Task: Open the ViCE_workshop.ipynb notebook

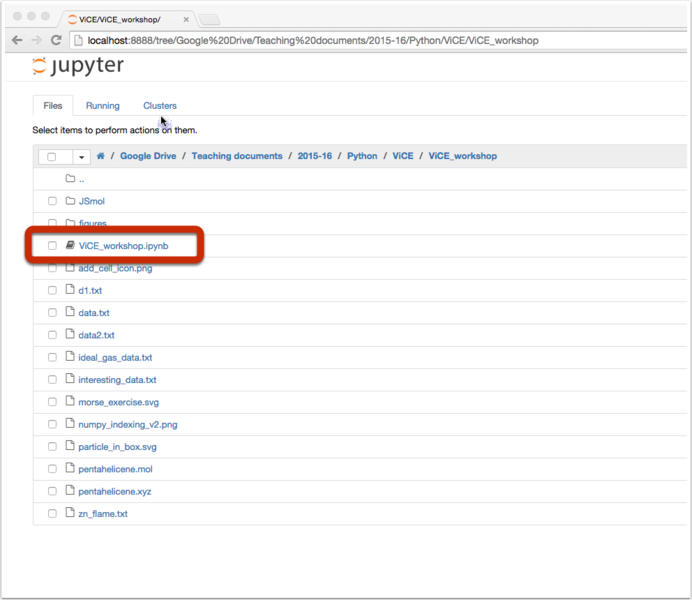Action: pos(123,246)
